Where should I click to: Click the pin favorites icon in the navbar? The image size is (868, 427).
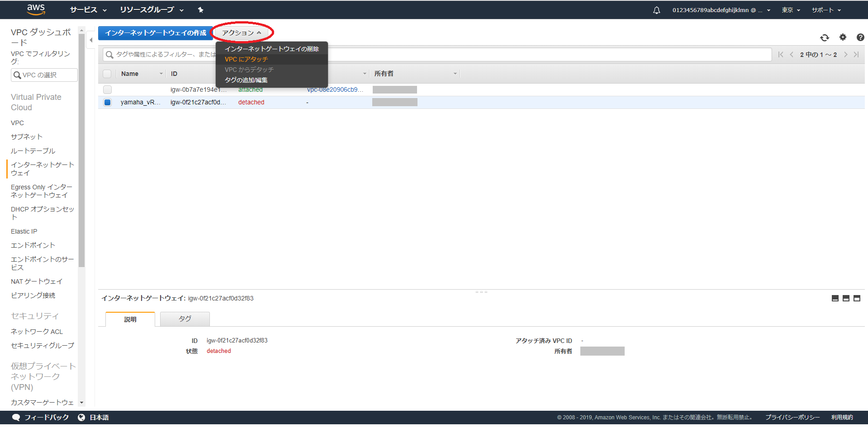click(200, 9)
